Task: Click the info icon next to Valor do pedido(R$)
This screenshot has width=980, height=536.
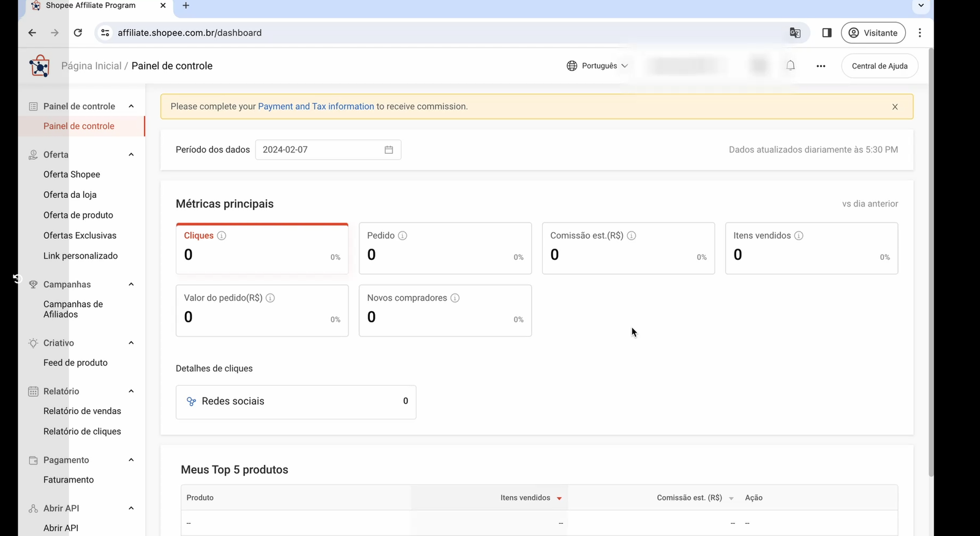Action: click(270, 298)
